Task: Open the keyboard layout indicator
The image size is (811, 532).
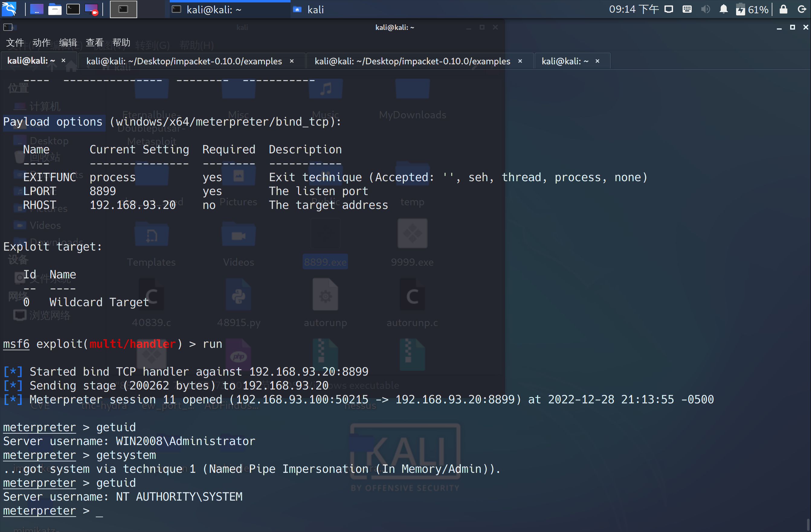Action: coord(687,9)
